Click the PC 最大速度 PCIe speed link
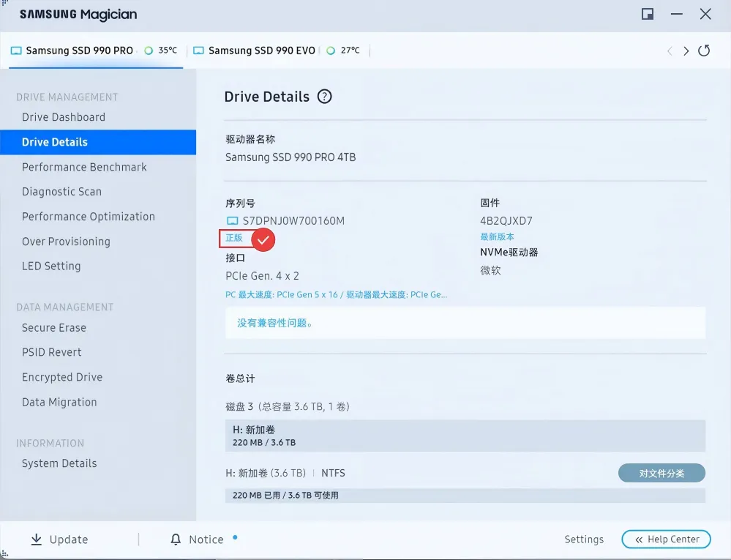This screenshot has width=731, height=560. tap(336, 295)
